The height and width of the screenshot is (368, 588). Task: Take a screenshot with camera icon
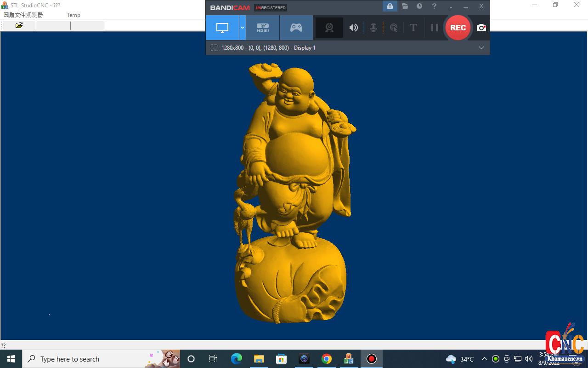(x=481, y=28)
